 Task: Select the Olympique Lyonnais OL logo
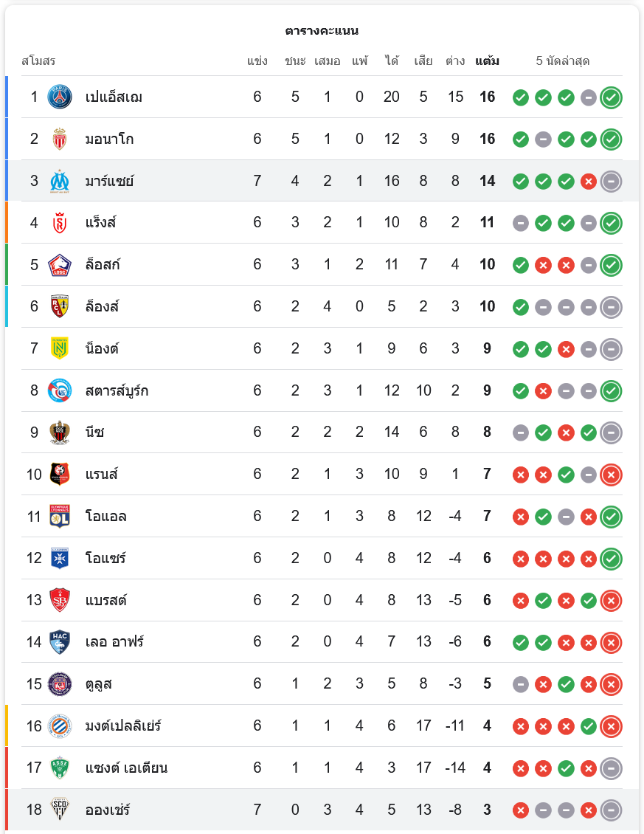point(60,516)
